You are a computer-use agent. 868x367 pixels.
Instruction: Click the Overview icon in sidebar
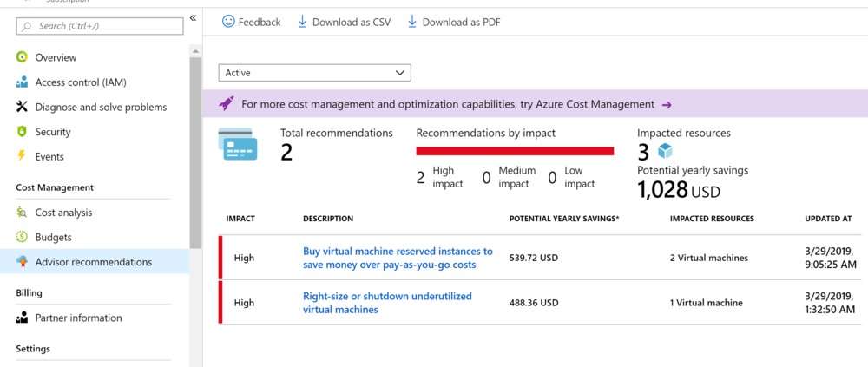[x=22, y=57]
